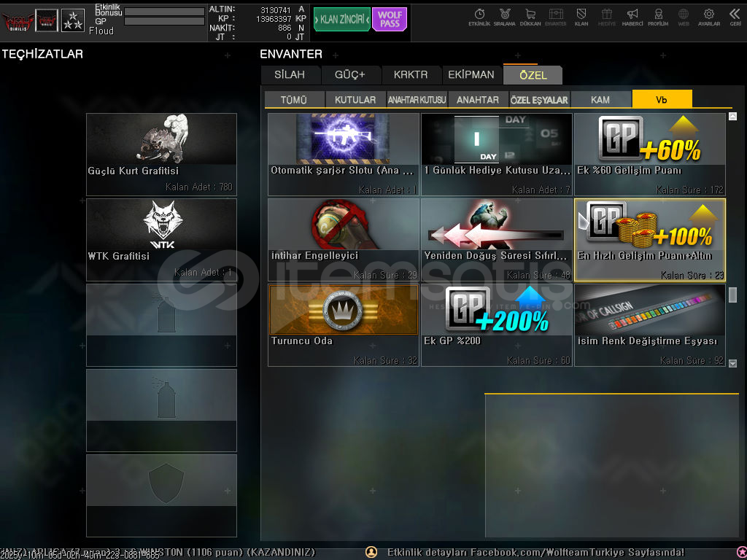Select Otomatik Şarjör Slotu item
Image resolution: width=747 pixels, height=560 pixels.
click(344, 155)
